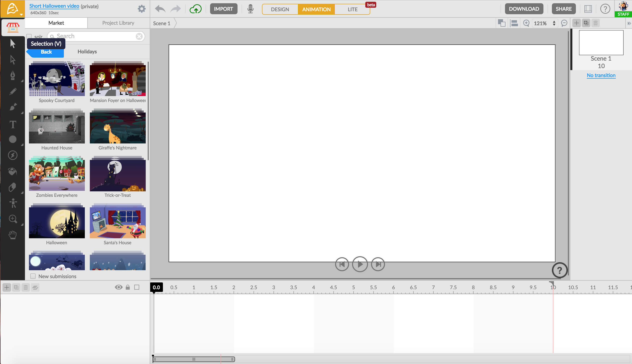Select the Zoom magnifier tool
Viewport: 632px width, 364px height.
[12, 219]
